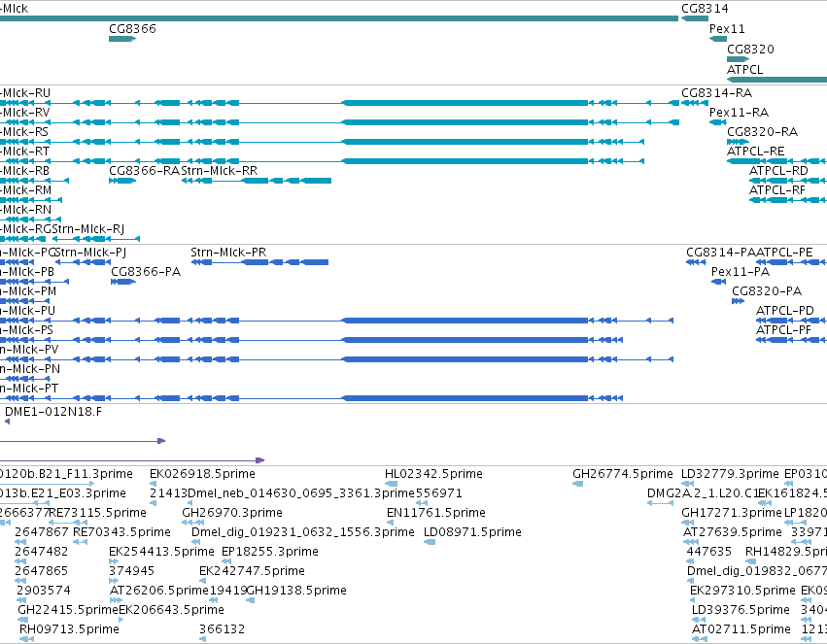Select the EK297310.5prime EST label

click(742, 591)
